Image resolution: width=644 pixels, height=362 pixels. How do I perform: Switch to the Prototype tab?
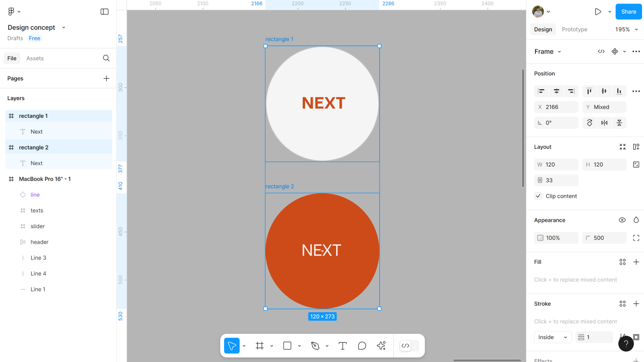574,29
